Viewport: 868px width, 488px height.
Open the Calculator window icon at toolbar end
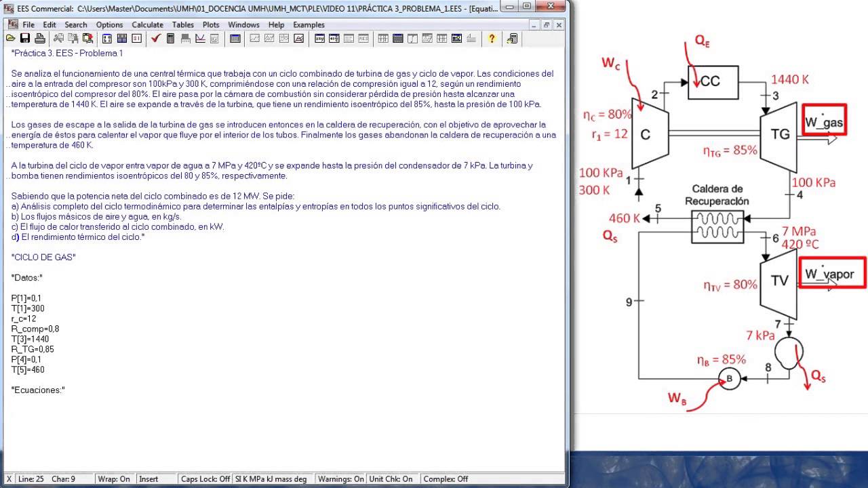[511, 39]
